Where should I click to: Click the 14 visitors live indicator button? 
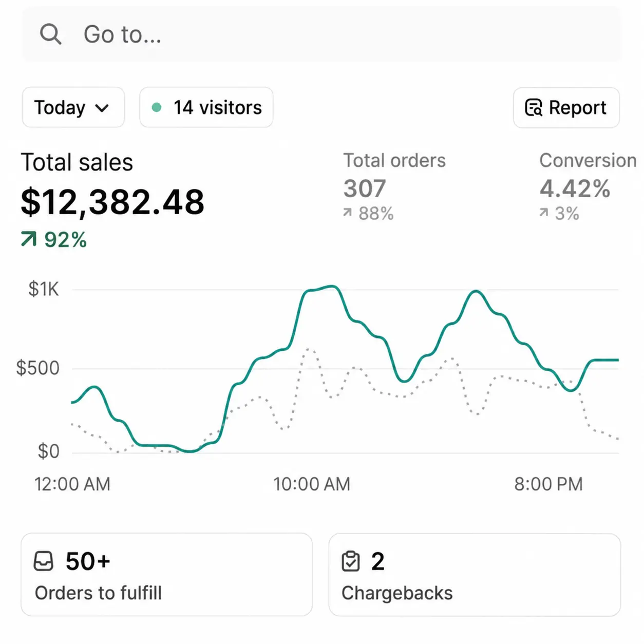point(206,107)
